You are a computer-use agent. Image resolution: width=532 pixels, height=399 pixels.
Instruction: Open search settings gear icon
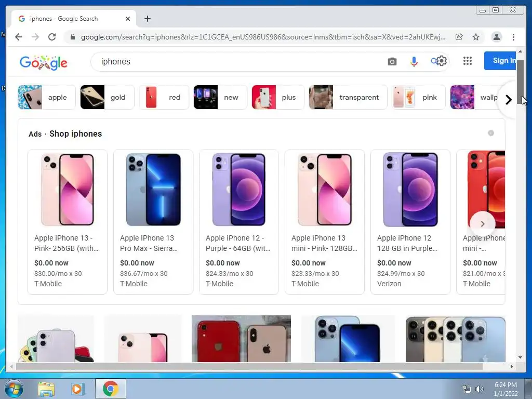[442, 61]
